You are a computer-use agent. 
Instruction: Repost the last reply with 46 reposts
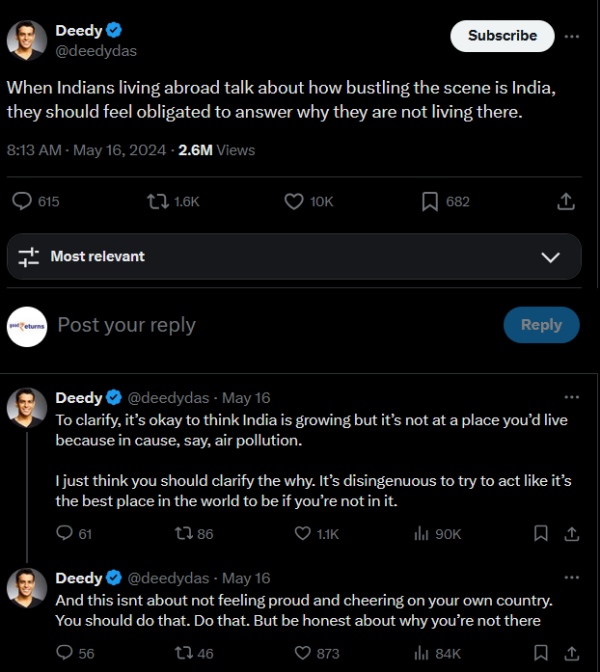coord(183,653)
